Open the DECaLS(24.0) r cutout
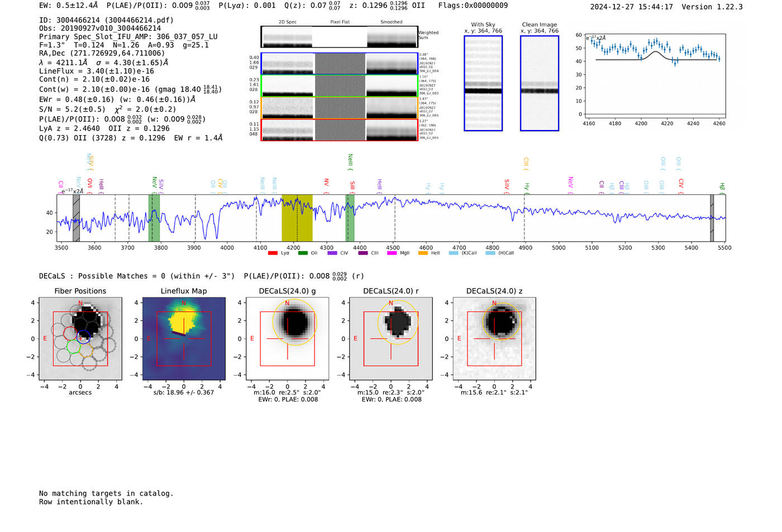 click(x=390, y=339)
